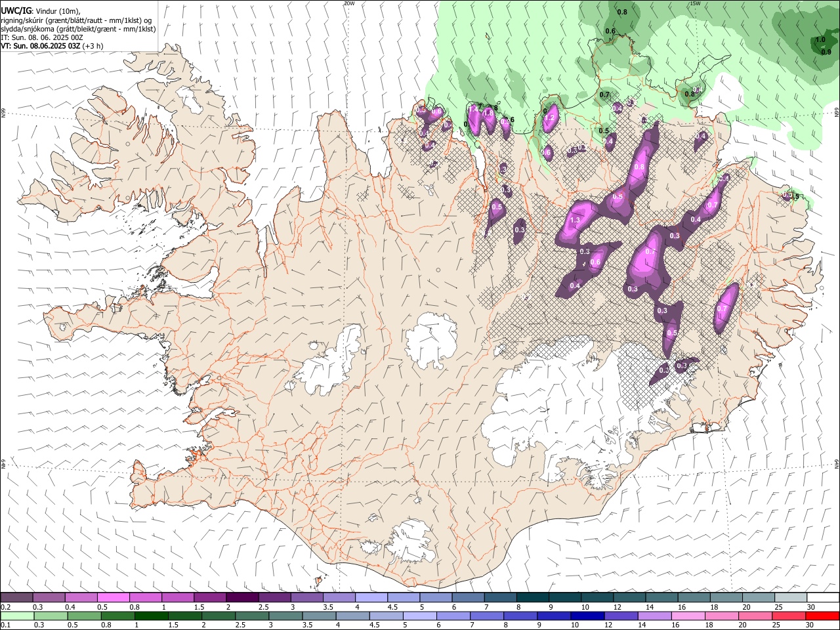Click the palest green 0.1 swatch in the lower legend row
This screenshot has width=840, height=630.
[x=17, y=616]
